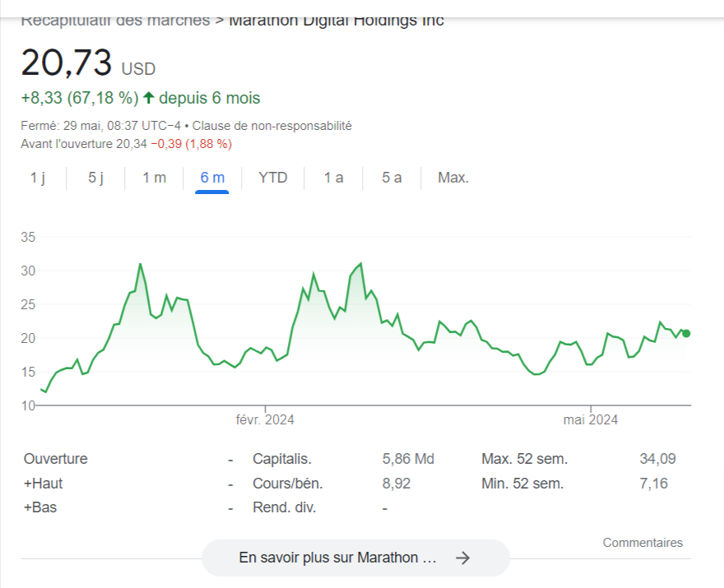Select the 5 j time range tab
Screen dimensions: 724x588
[x=95, y=178]
